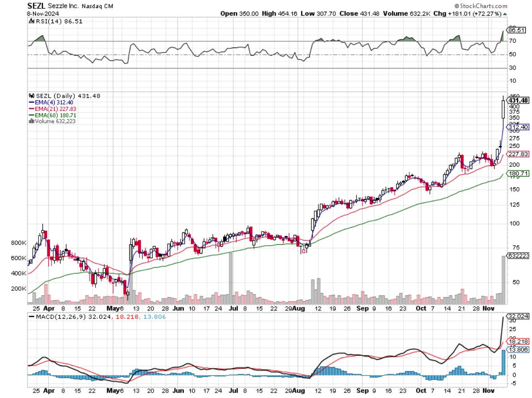Viewport: 532px width, 398px height.
Task: Click the 'Volume 632,223' legend entry
Action: (55, 121)
